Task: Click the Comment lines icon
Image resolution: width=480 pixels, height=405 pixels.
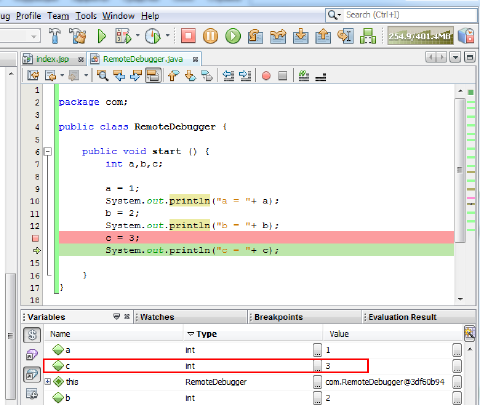Action: (304, 76)
